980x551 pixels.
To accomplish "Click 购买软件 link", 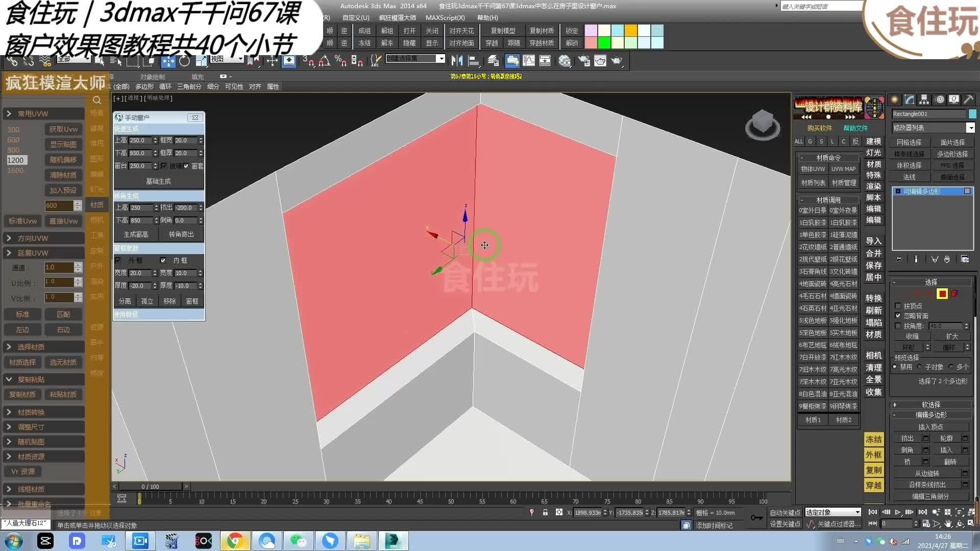I will pos(819,129).
